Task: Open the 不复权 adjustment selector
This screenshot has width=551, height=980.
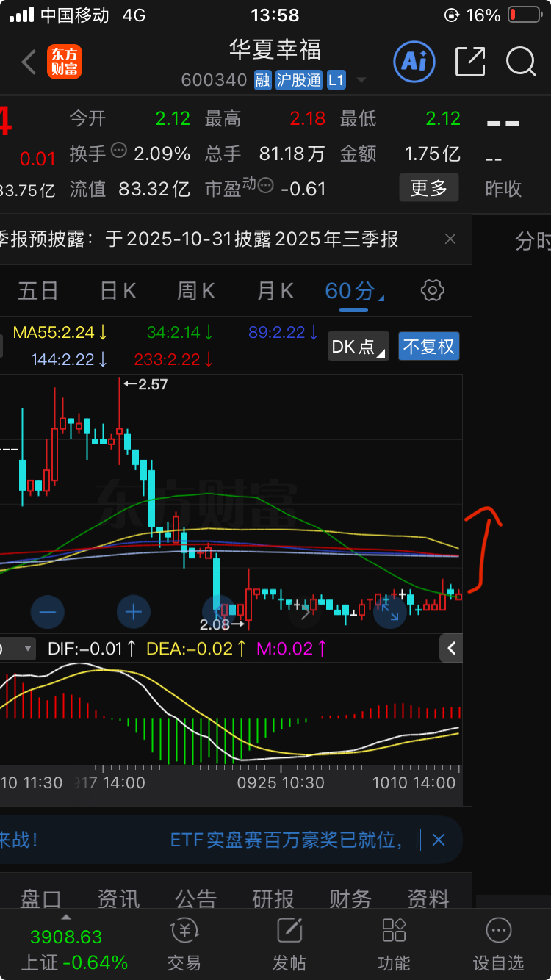Action: tap(429, 346)
